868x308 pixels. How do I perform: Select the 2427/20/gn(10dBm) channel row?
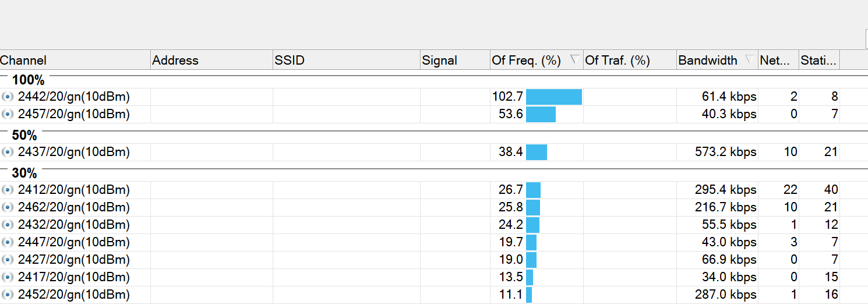[73, 260]
